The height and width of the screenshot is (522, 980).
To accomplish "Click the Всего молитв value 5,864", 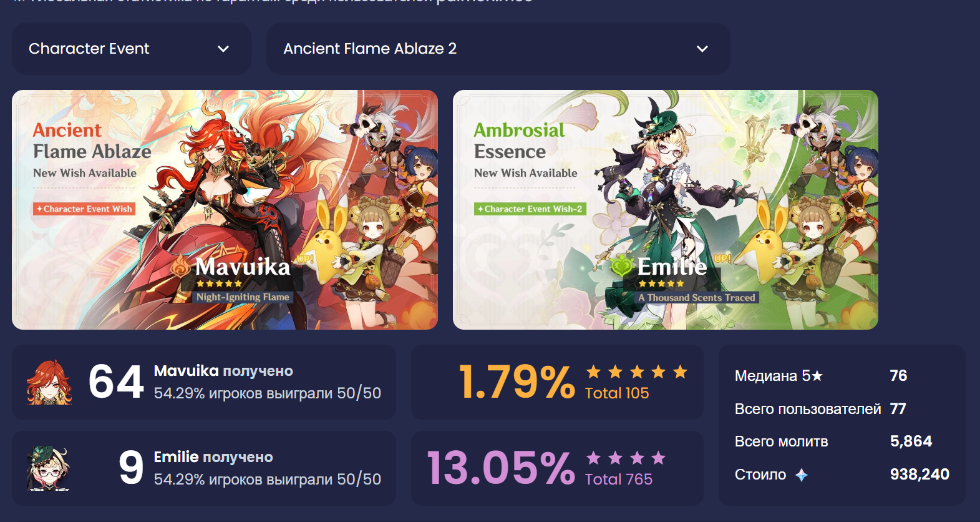I will click(911, 441).
